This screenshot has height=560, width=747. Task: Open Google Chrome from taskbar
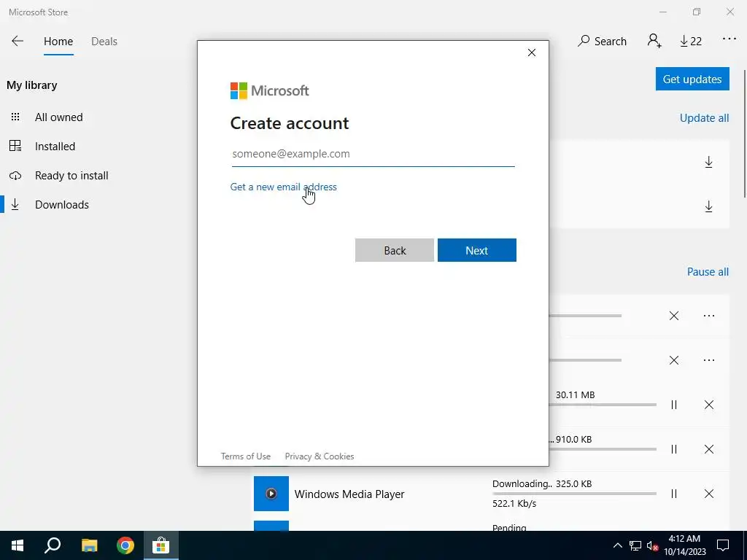pyautogui.click(x=125, y=545)
